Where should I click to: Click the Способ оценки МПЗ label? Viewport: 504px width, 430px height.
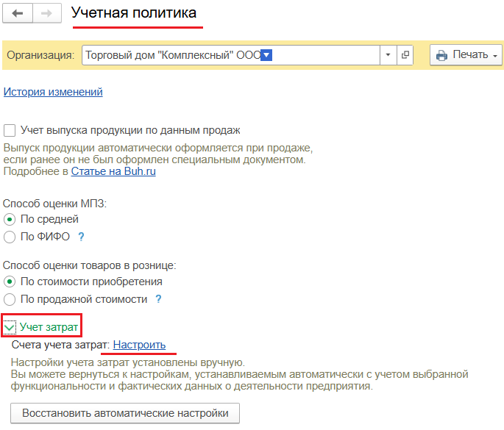54,204
